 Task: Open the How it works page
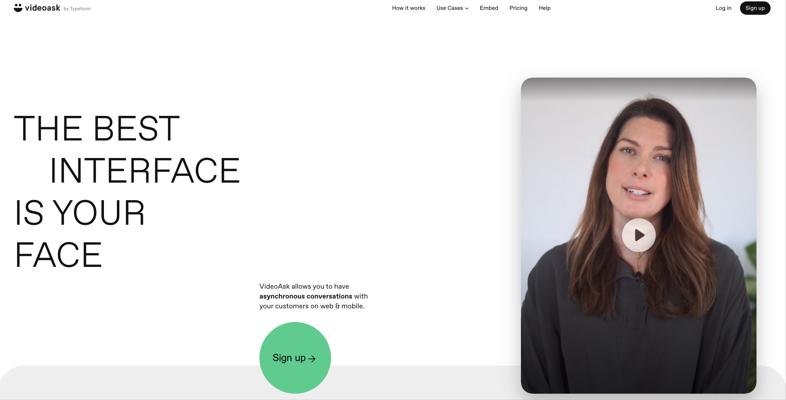pos(409,8)
